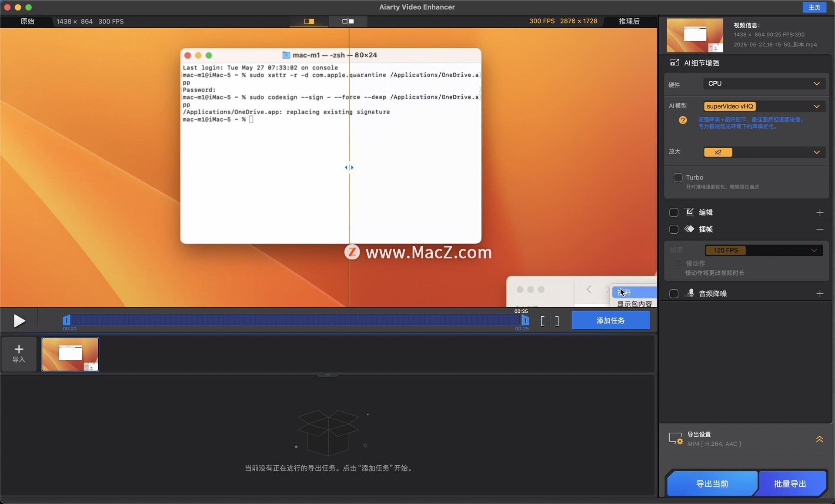
Task: Click the export settings monitor icon
Action: point(676,438)
